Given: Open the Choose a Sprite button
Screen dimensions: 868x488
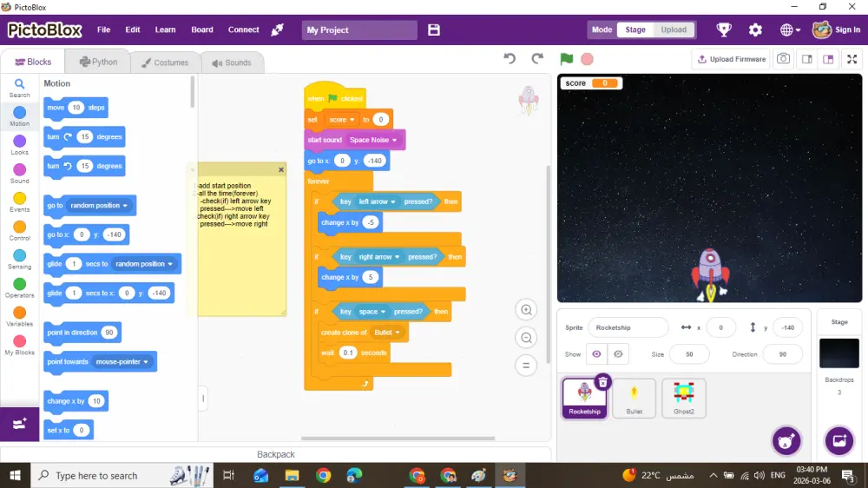Looking at the screenshot, I should (x=786, y=441).
